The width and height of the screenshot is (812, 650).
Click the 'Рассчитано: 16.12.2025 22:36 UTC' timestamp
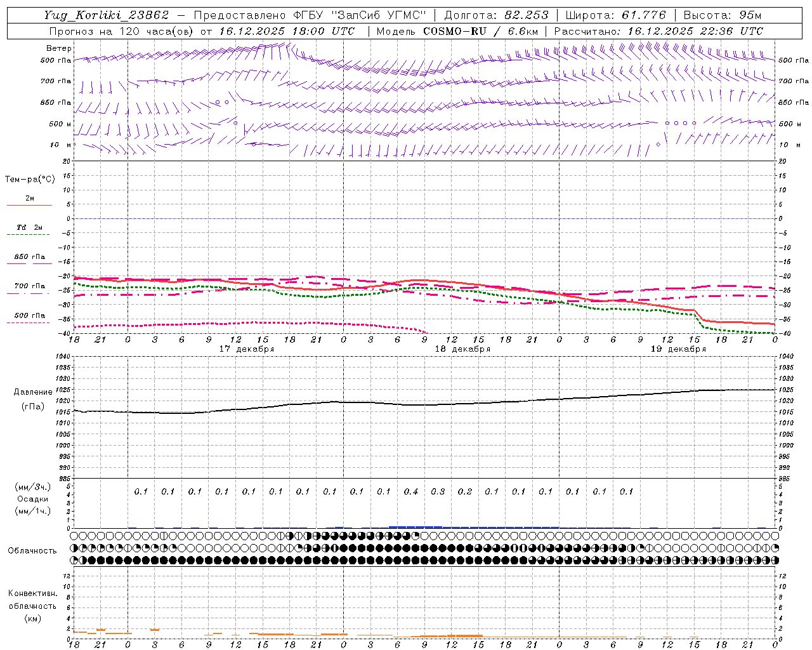coord(658,31)
